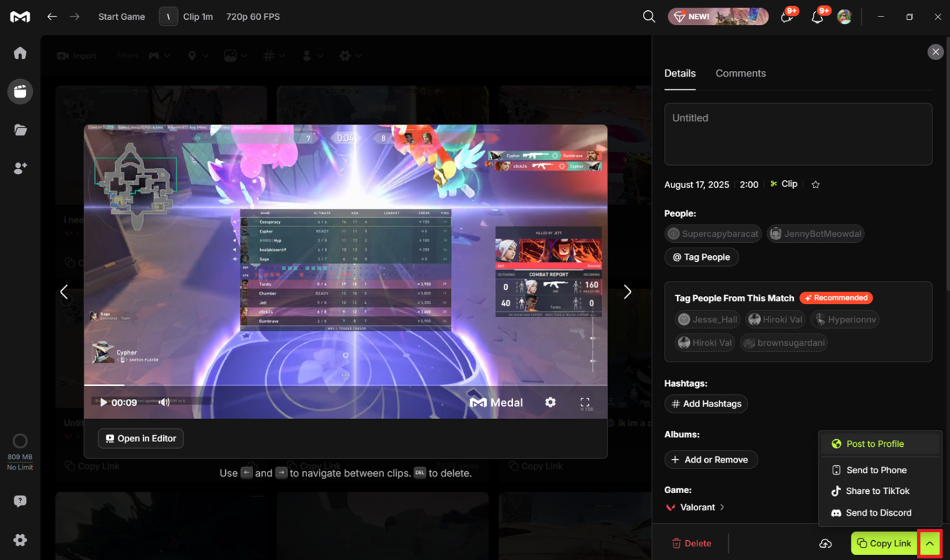950x560 pixels.
Task: Click the Import button in library
Action: pos(77,56)
